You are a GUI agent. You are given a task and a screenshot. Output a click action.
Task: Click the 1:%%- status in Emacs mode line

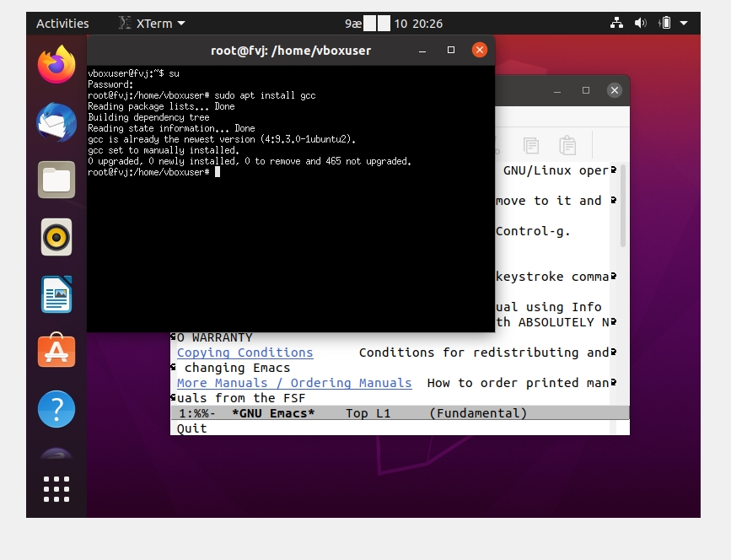click(x=196, y=413)
